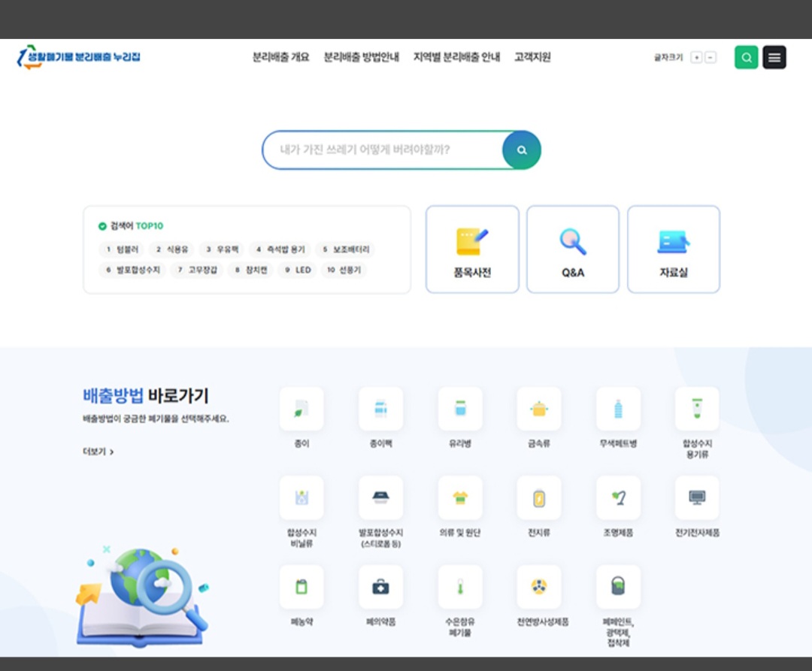Select the 의류 및 원단 t-shirt icon
Screen dimensions: 812x671
tap(460, 497)
